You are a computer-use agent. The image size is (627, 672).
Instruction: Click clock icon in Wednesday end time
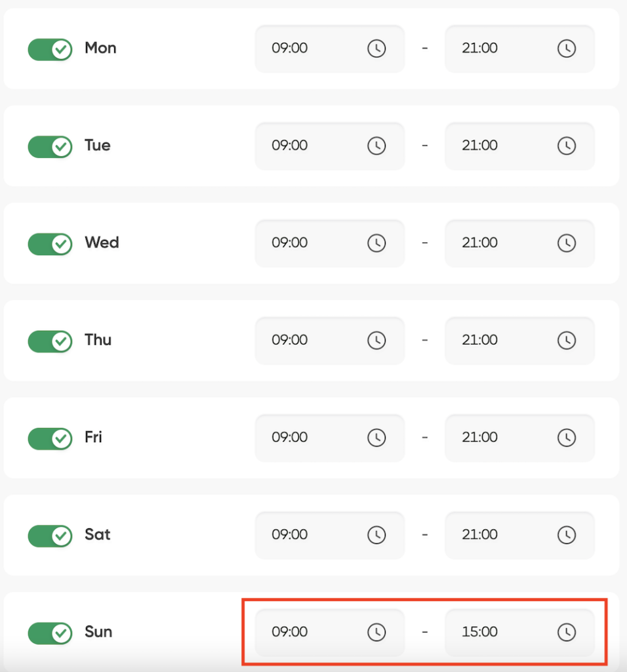coord(566,243)
